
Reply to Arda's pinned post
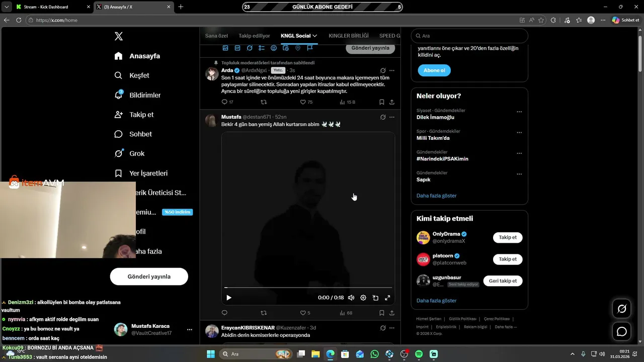click(x=225, y=102)
